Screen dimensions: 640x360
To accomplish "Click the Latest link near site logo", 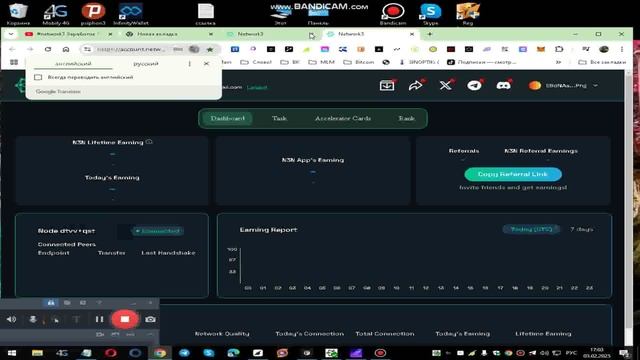I will point(257,87).
